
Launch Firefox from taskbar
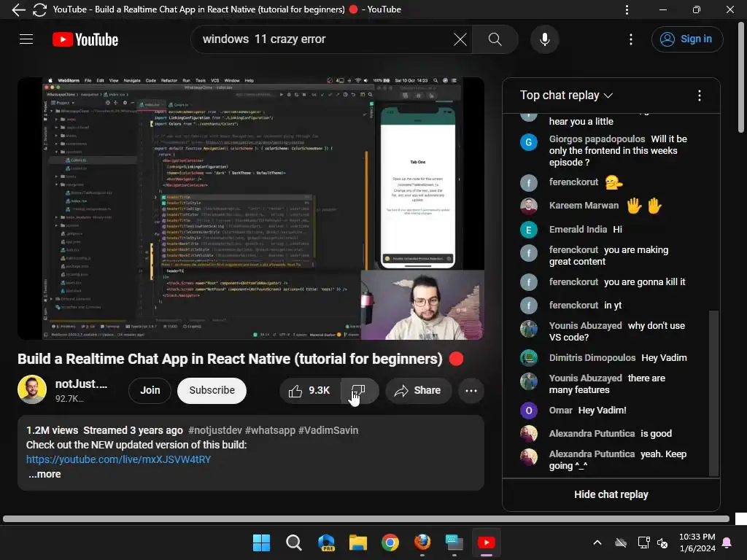click(422, 542)
